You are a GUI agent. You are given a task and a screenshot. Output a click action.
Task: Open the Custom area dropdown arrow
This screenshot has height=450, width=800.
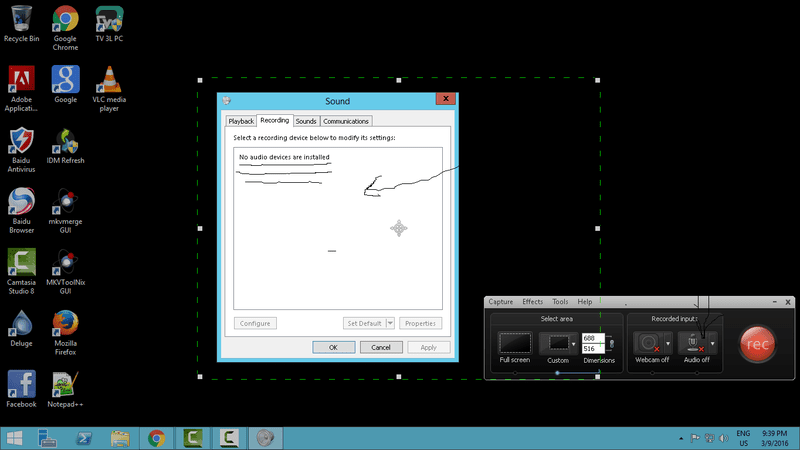coord(573,344)
